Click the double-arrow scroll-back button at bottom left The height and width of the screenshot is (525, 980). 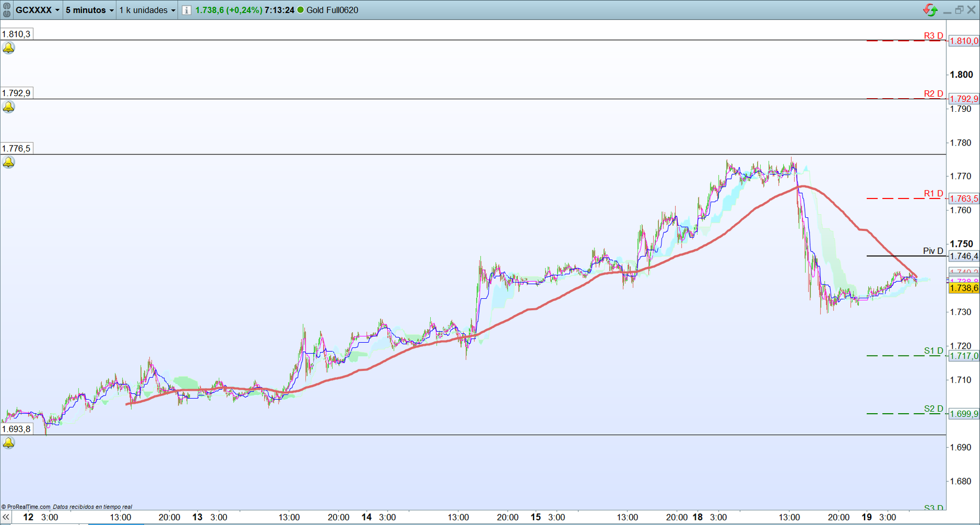pyautogui.click(x=6, y=517)
